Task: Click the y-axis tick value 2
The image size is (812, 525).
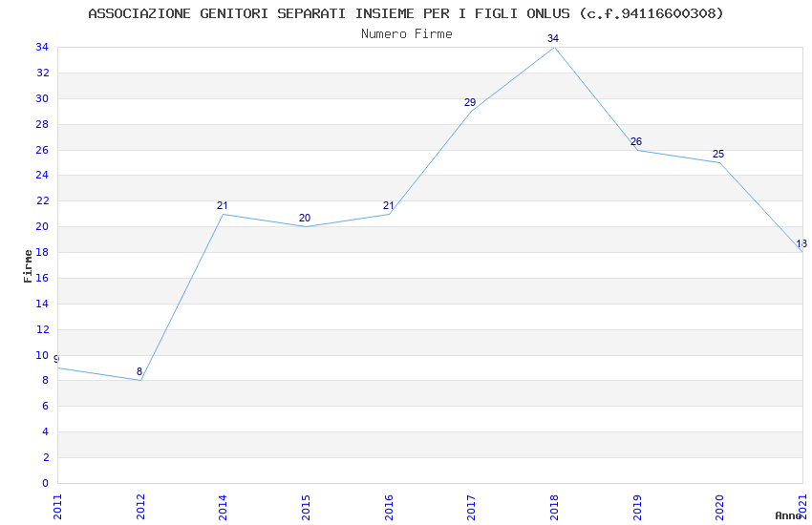Action: pyautogui.click(x=46, y=457)
